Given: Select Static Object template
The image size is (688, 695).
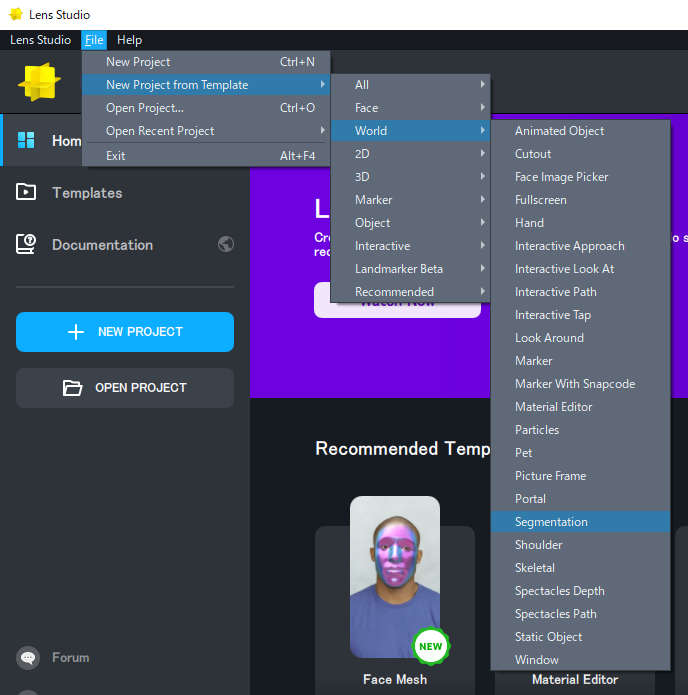Looking at the screenshot, I should [x=580, y=637].
